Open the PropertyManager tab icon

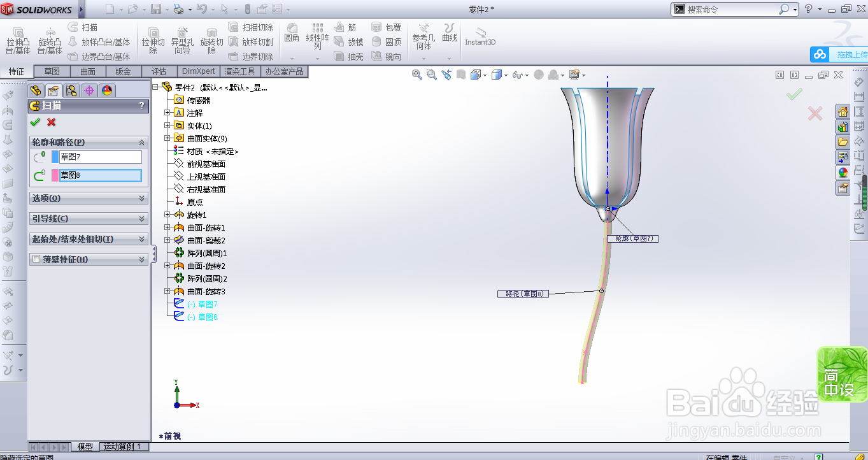[x=53, y=90]
